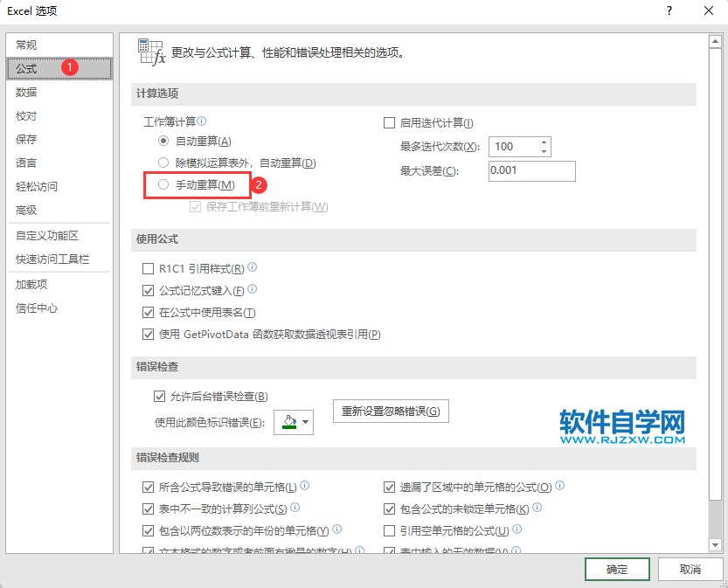This screenshot has height=588, width=728.
Task: Open the 公式 options category
Action: (x=59, y=69)
